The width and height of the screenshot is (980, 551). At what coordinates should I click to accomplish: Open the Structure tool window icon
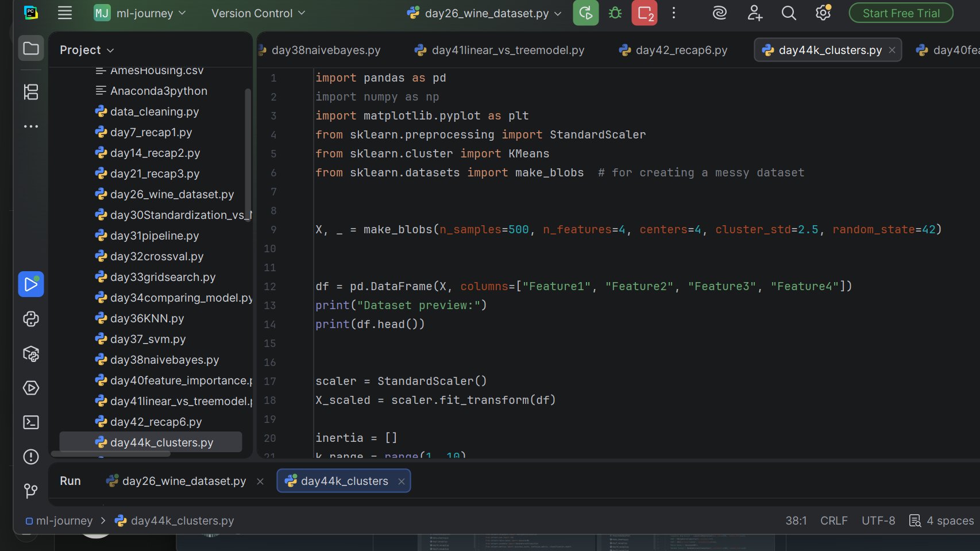click(31, 92)
